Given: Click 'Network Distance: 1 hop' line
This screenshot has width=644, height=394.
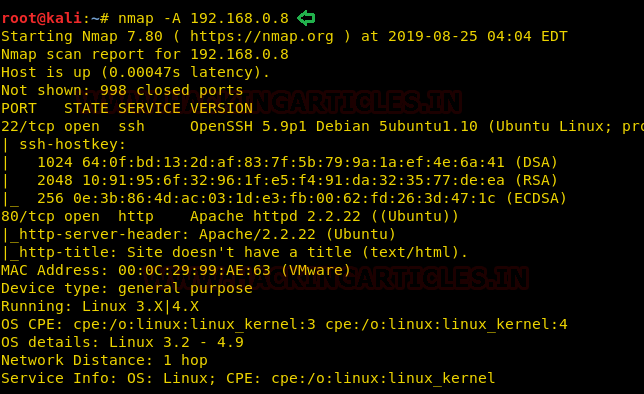Looking at the screenshot, I should click(104, 360).
